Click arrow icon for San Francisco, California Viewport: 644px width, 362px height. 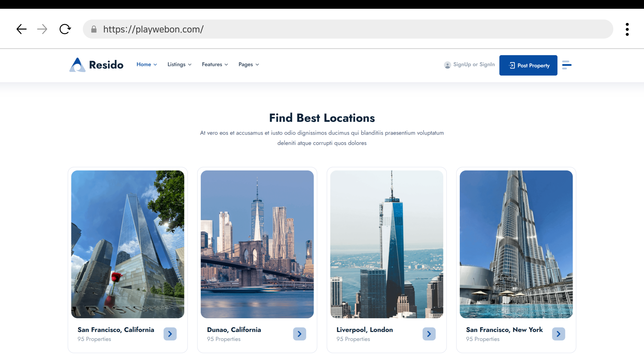(x=170, y=334)
